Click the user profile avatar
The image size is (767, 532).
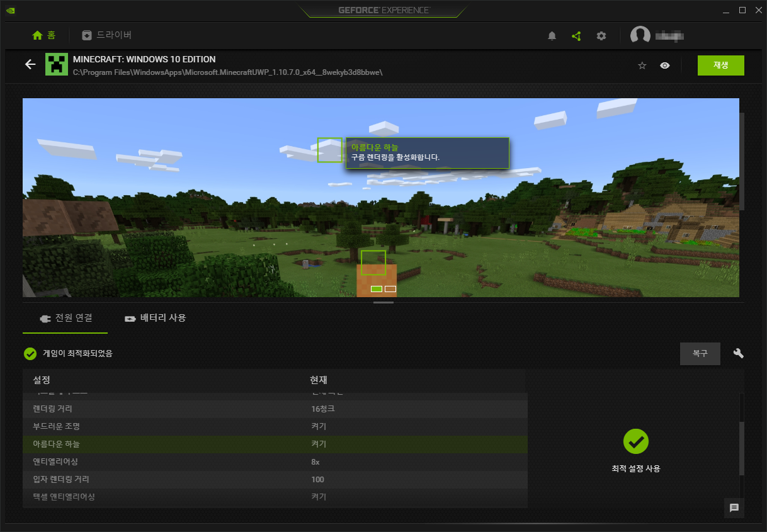(x=640, y=36)
